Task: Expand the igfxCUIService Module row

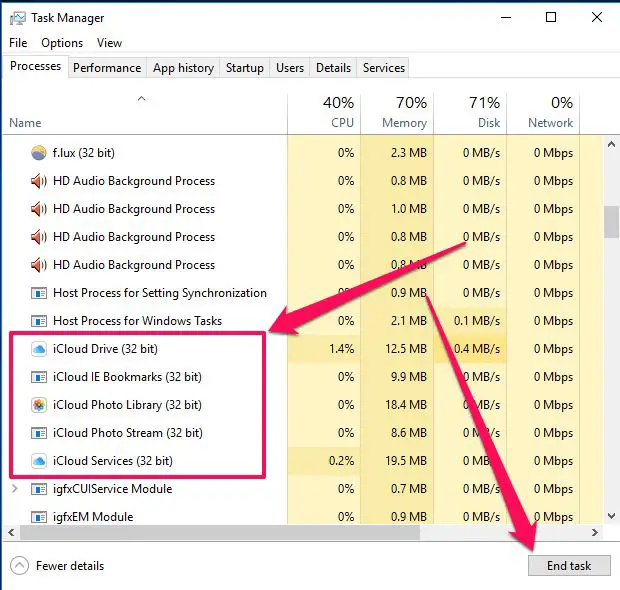Action: (15, 489)
